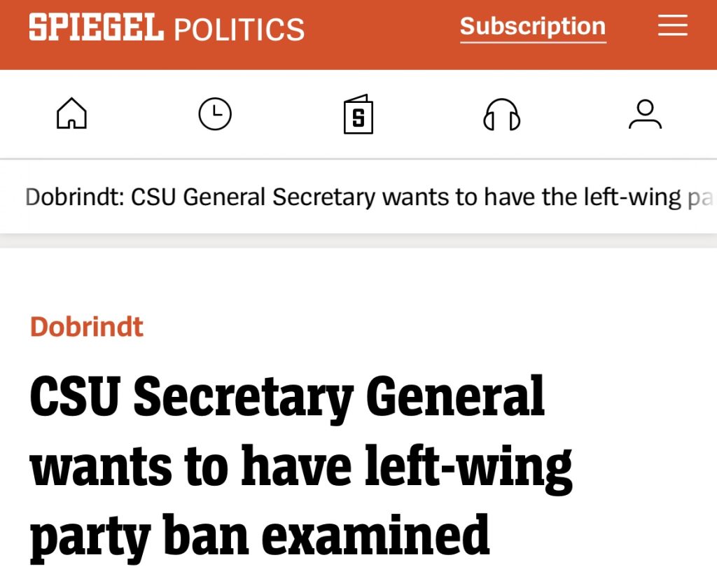Open latest news via clock icon

pos(215,114)
